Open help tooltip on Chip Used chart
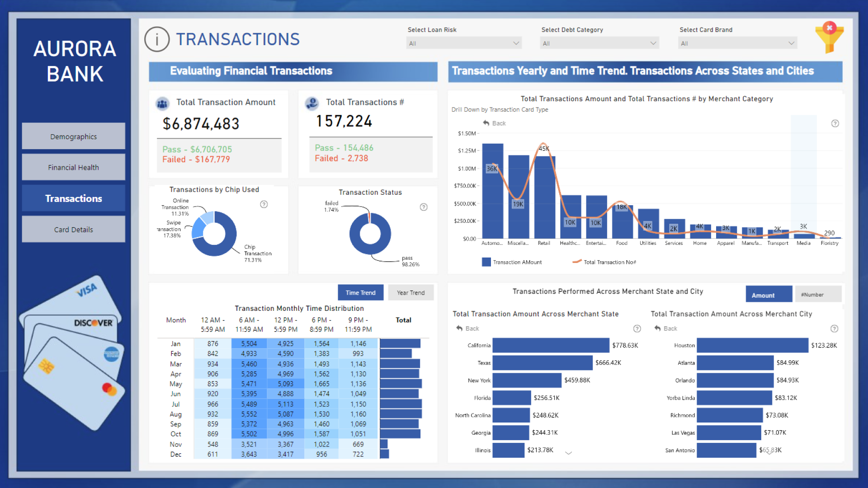The image size is (868, 488). [264, 204]
